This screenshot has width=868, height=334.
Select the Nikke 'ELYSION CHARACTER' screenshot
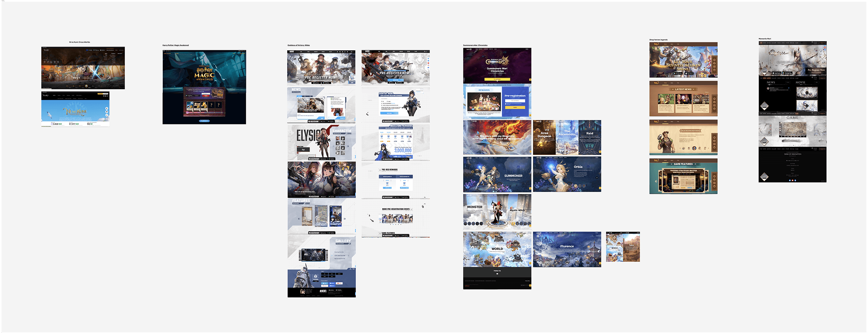coord(322,142)
